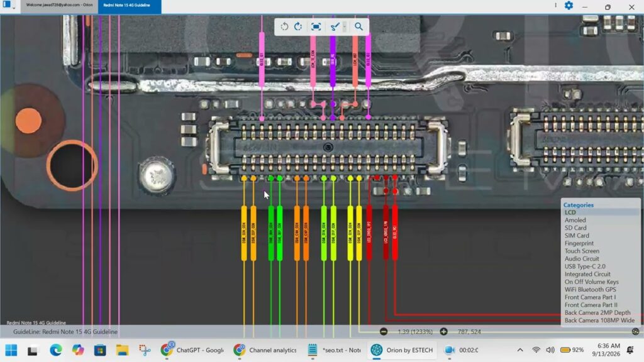Open Front Camera Part II category

tap(591, 305)
